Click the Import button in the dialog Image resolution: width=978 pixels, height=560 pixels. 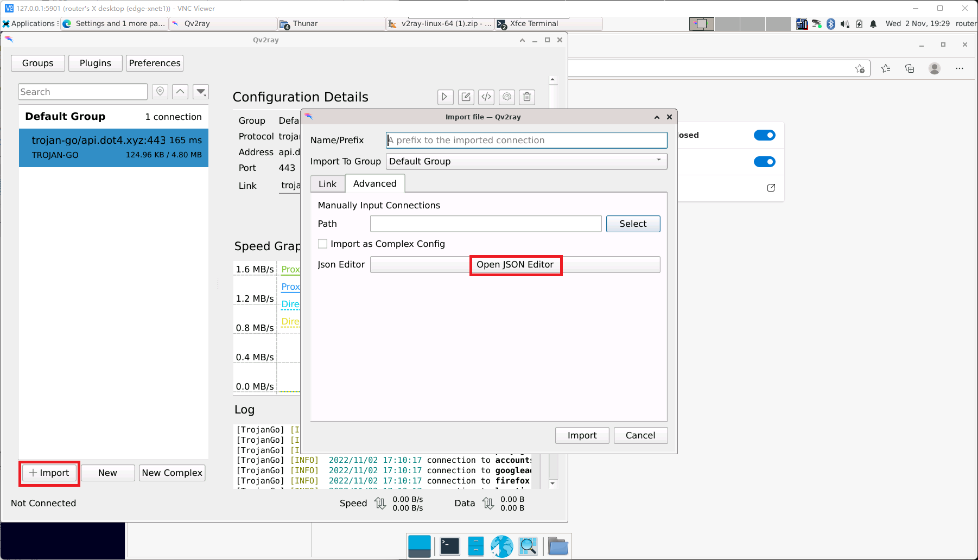(x=582, y=435)
